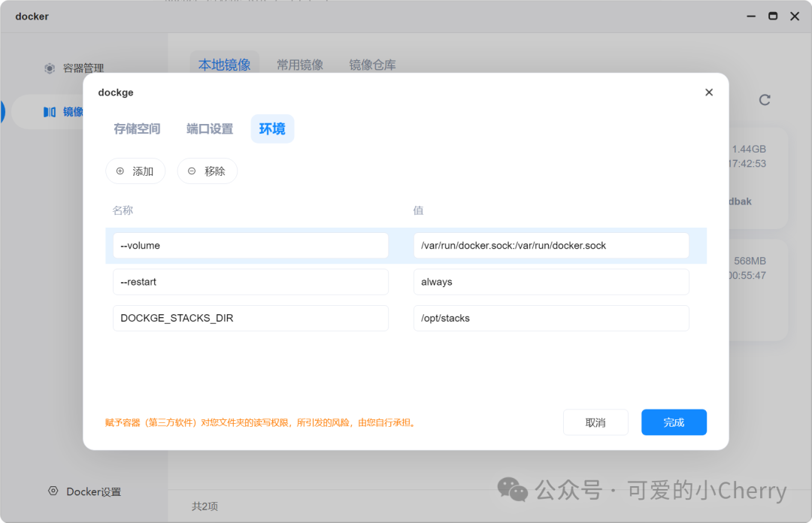Switch to 镜像仓库 tab in background
This screenshot has height=523, width=812.
tap(372, 65)
